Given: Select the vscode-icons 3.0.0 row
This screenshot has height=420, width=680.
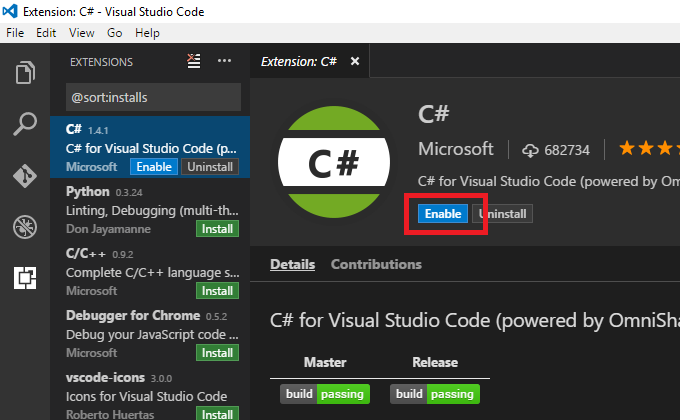Looking at the screenshot, I should [x=150, y=393].
